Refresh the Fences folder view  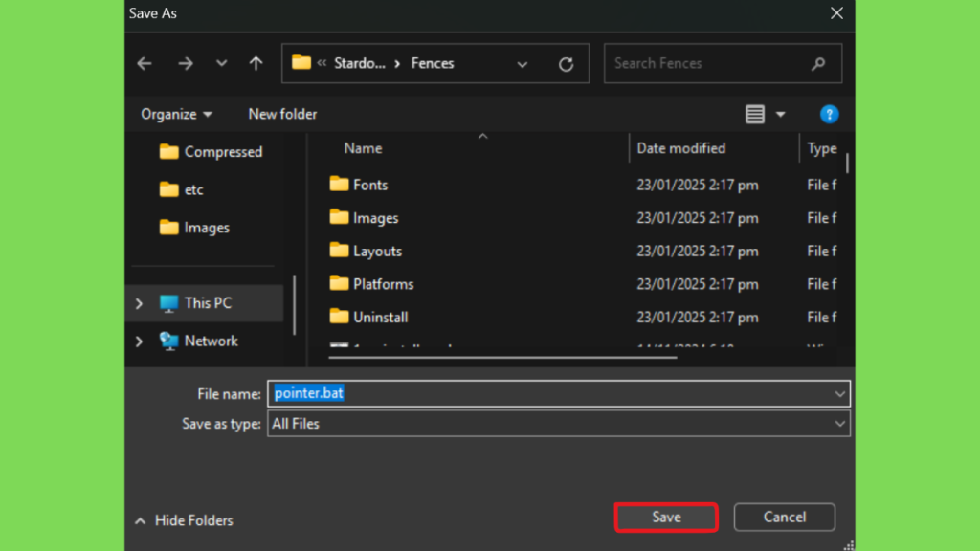(x=566, y=64)
